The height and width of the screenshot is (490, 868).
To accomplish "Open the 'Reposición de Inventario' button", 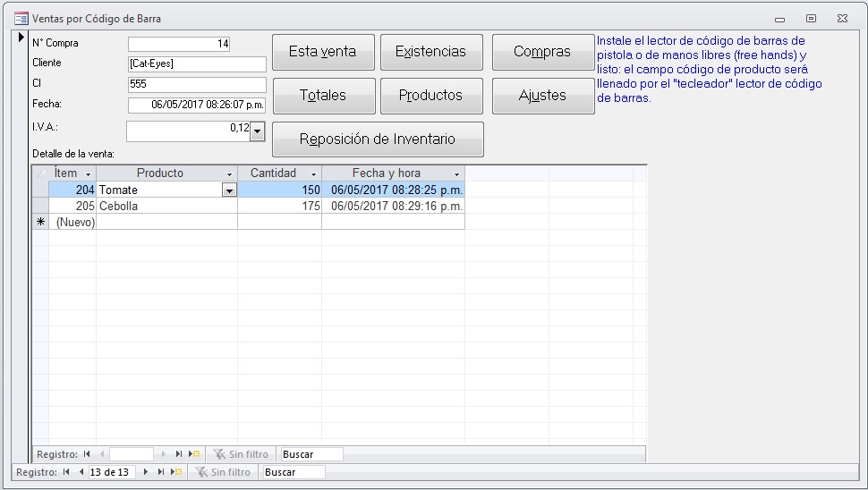I will pos(378,139).
